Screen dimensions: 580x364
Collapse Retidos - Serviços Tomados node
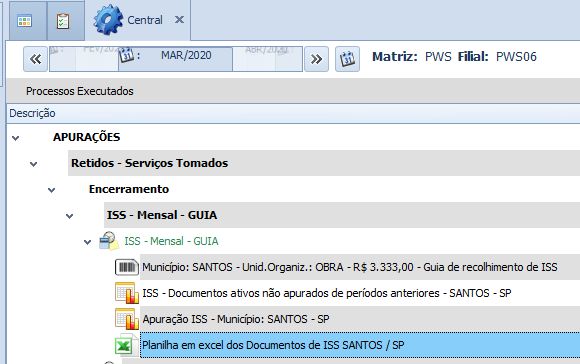[x=34, y=164]
